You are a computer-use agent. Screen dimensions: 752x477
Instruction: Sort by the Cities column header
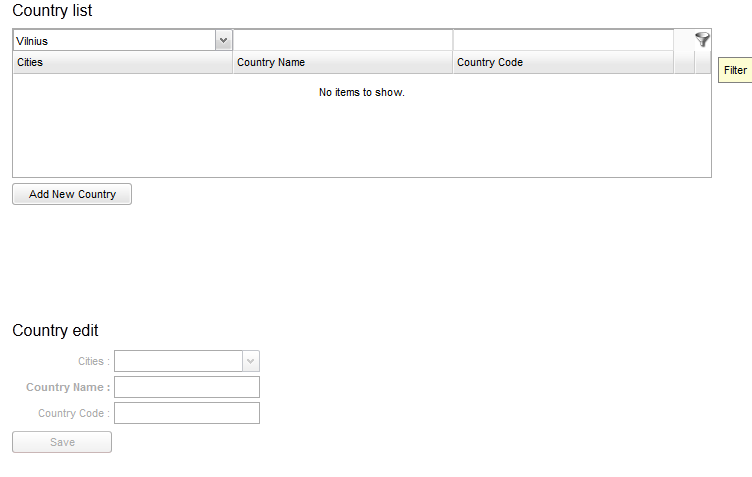122,62
